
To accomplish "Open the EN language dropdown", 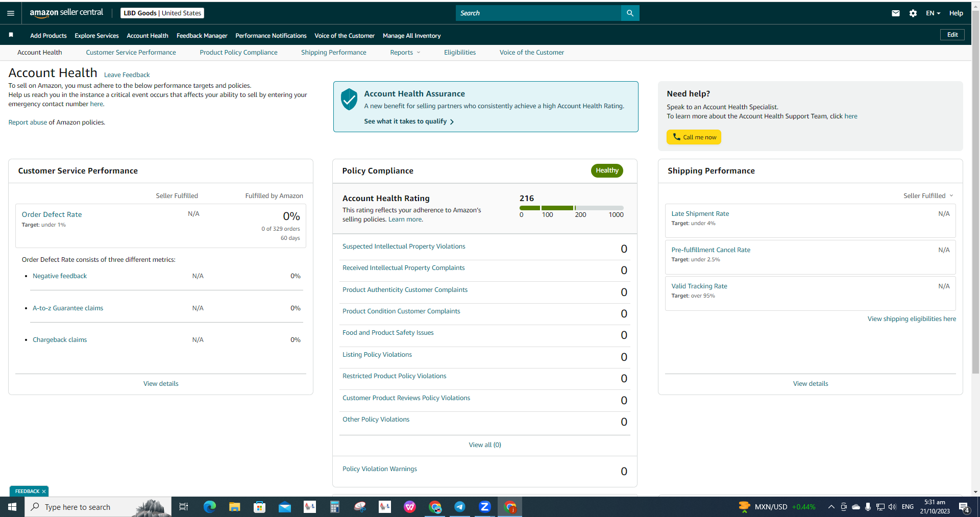I will 933,13.
